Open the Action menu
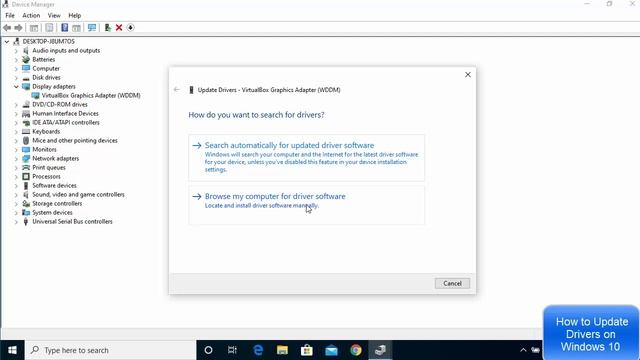Image resolution: width=640 pixels, height=360 pixels. coord(31,16)
